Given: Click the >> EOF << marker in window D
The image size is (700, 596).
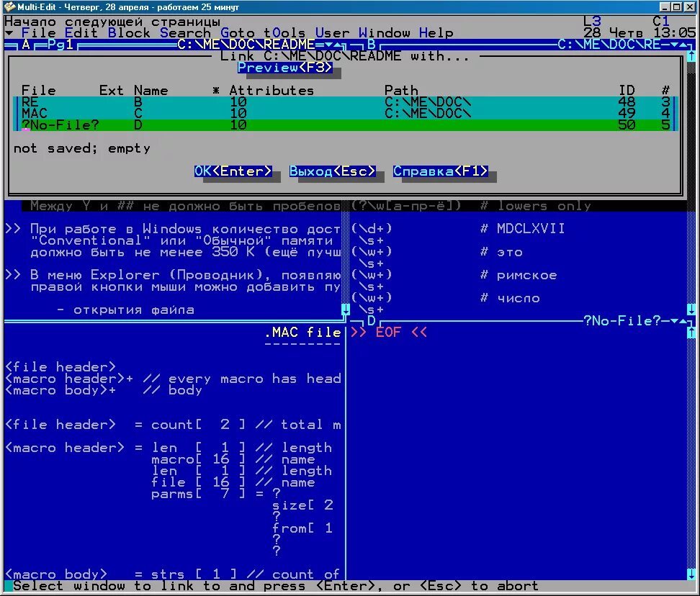Looking at the screenshot, I should tap(388, 333).
